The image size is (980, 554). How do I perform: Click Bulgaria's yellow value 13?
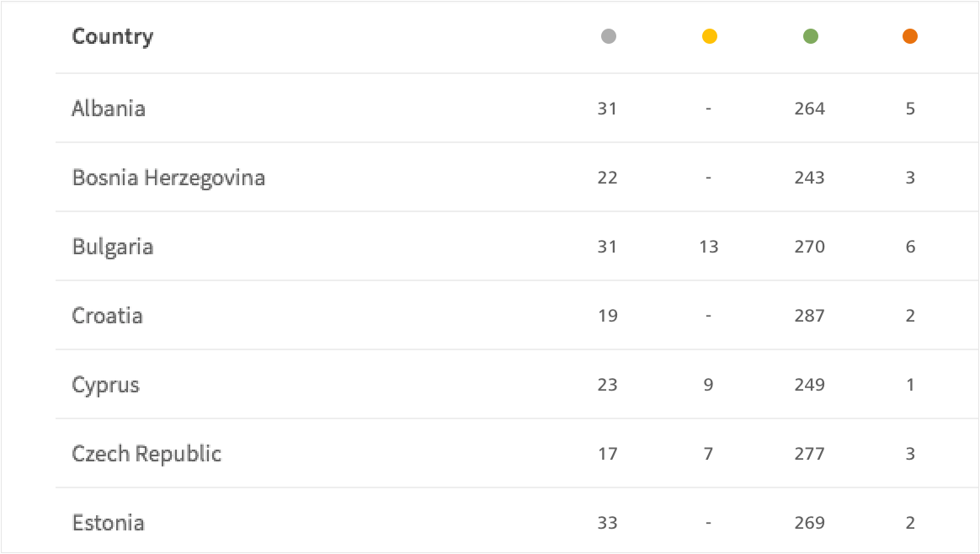(x=708, y=247)
